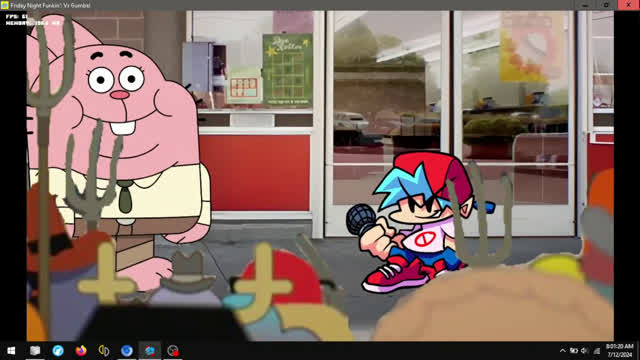The width and height of the screenshot is (640, 360).
Task: Minimize the Friday Night Funkin window
Action: [585, 5]
